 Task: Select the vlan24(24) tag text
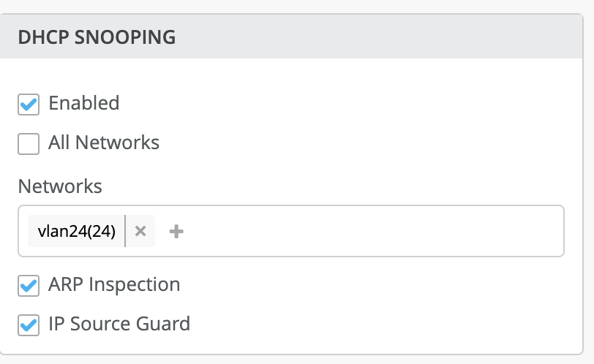[76, 231]
